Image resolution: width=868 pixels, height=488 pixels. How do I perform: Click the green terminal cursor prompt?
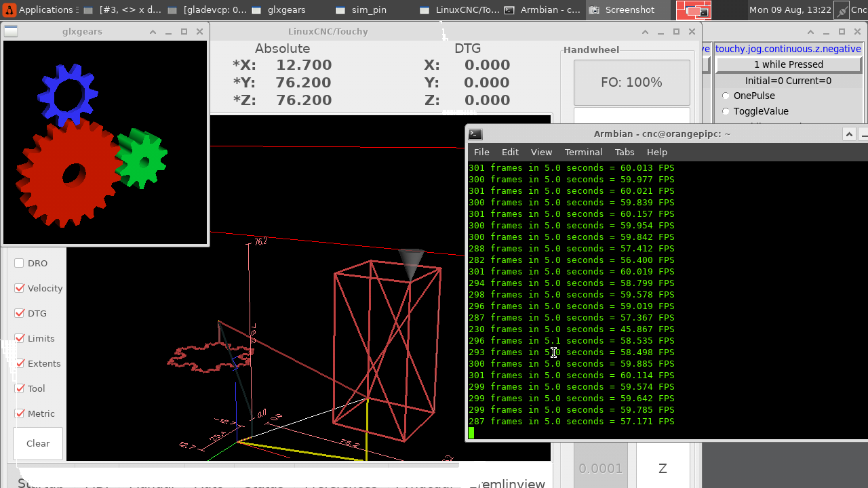471,432
